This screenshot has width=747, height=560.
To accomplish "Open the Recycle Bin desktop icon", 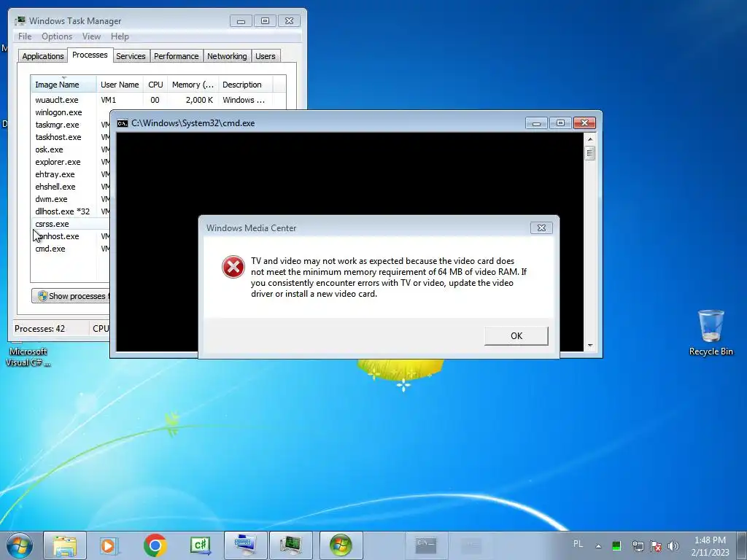I will [x=711, y=332].
